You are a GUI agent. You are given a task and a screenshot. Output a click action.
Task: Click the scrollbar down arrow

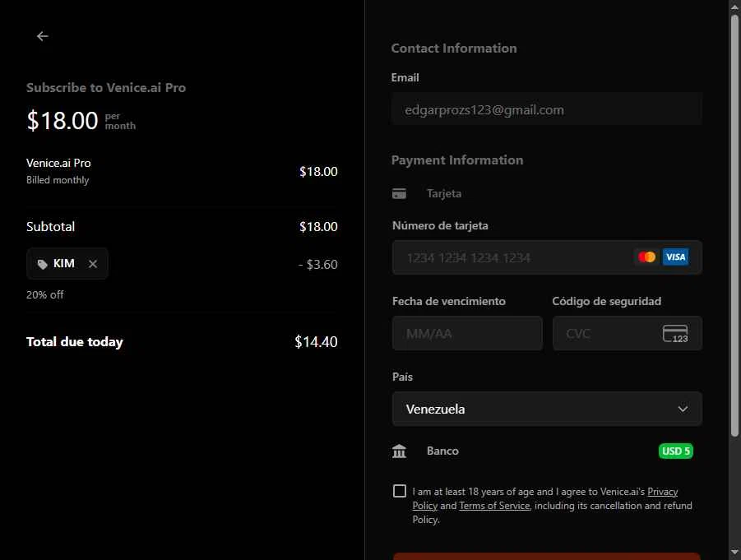(734, 552)
